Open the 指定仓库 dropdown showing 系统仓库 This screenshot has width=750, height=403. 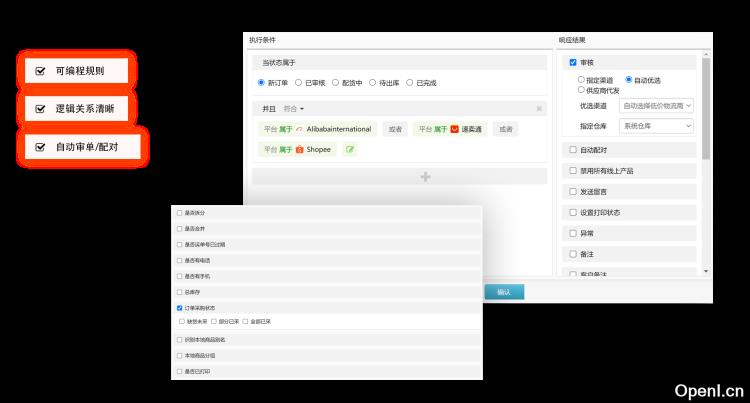[x=656, y=126]
